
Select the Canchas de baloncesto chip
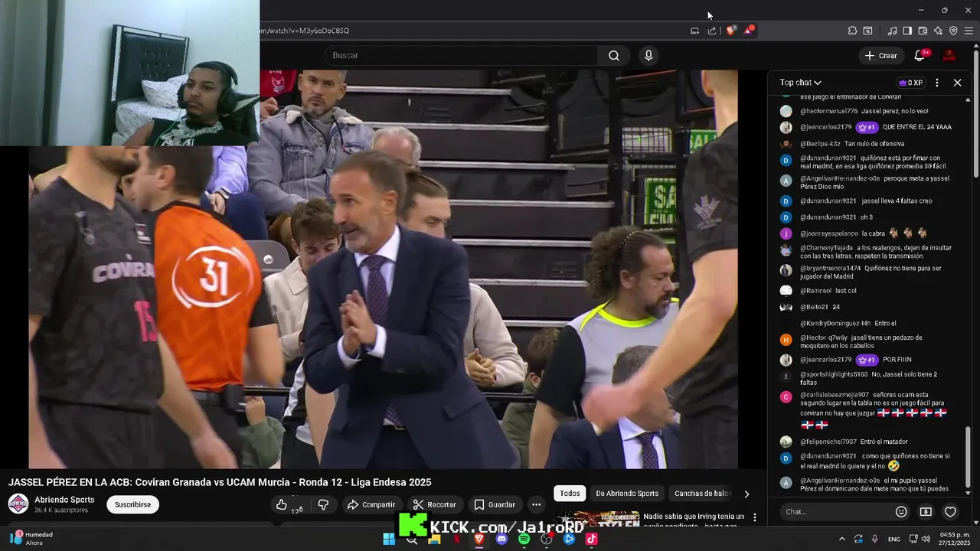pyautogui.click(x=703, y=494)
